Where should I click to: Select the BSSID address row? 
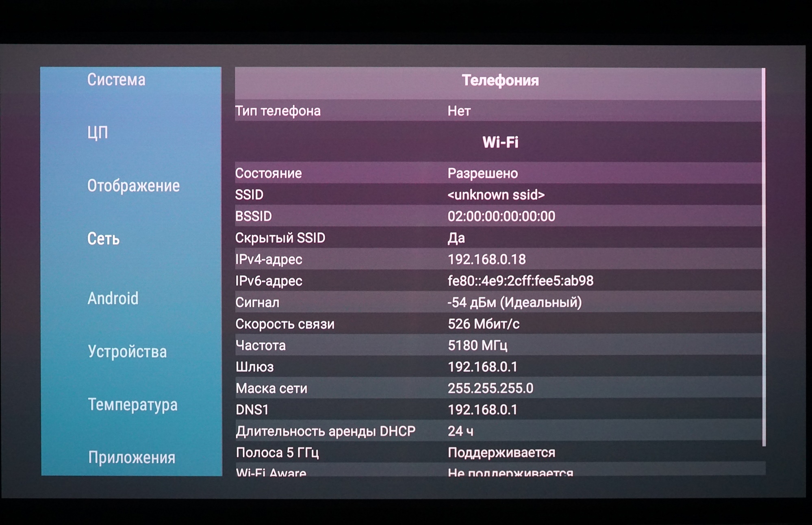(498, 217)
